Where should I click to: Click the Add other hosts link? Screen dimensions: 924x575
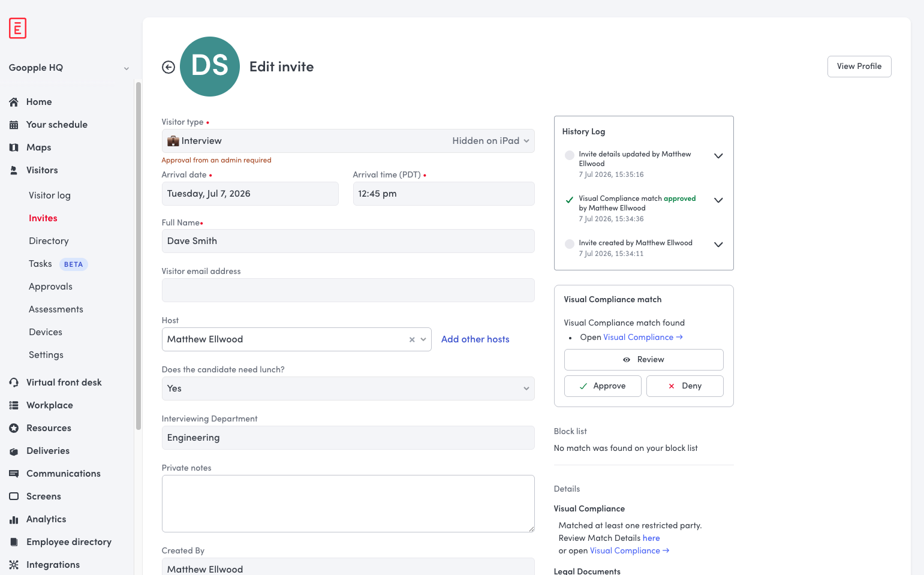[x=475, y=339]
